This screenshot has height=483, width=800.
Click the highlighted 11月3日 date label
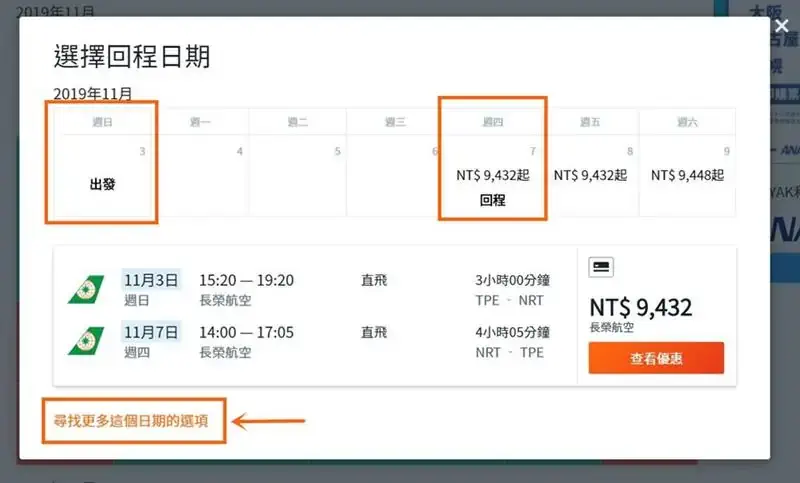click(x=151, y=280)
